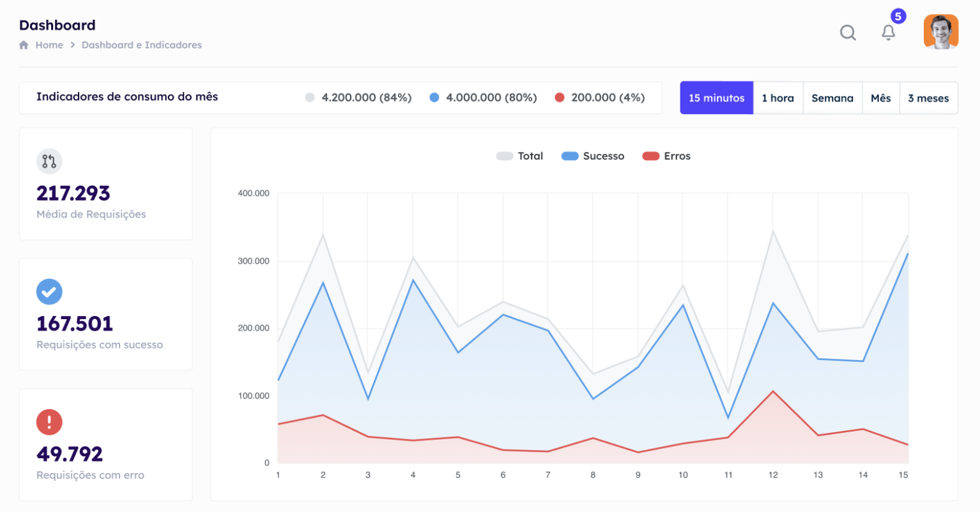Click x-axis label 12 on chart
The image size is (980, 512).
(773, 475)
